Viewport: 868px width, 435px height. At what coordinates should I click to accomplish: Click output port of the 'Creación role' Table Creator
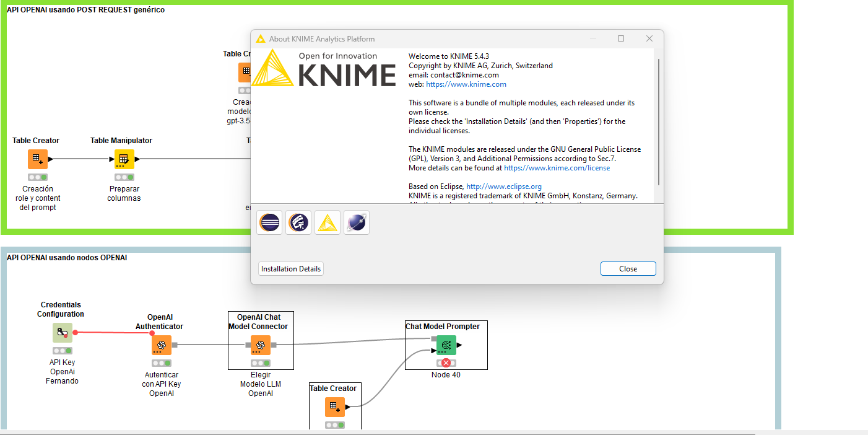point(51,159)
